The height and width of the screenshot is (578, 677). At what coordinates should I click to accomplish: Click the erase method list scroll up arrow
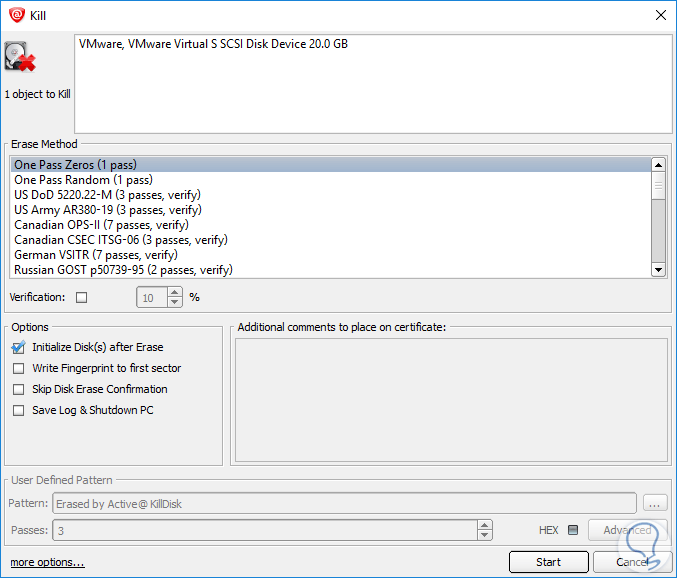pos(658,165)
